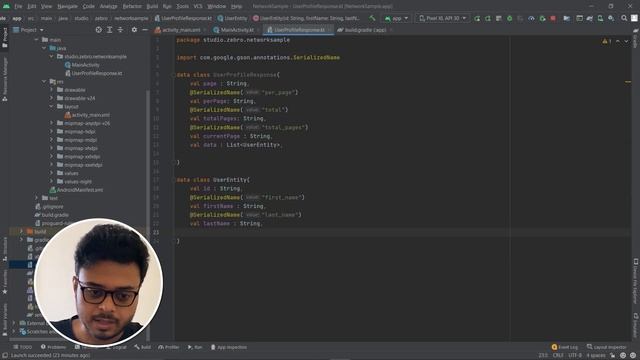Open the Navigate menu
Image resolution: width=640 pixels, height=360 pixels.
[67, 7]
